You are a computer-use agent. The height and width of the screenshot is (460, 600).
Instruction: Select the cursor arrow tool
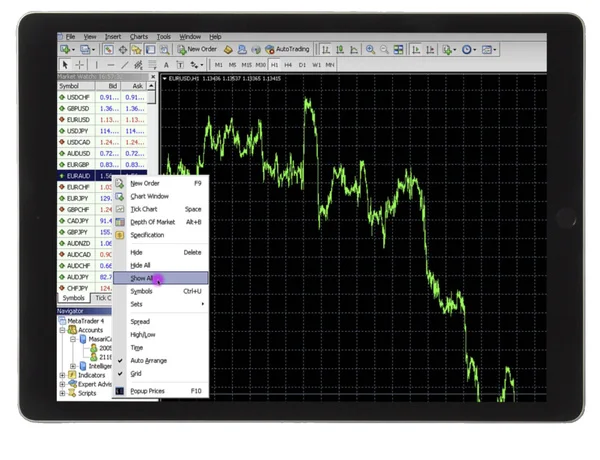pos(65,65)
